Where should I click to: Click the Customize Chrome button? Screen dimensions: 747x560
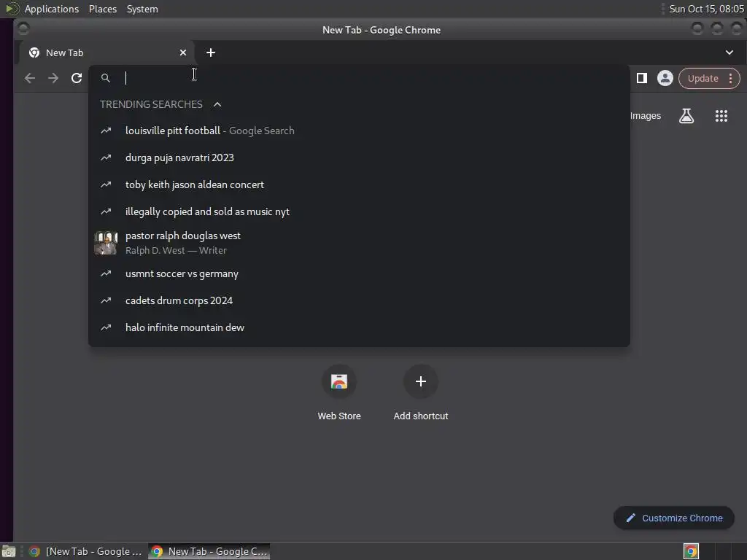[673, 518]
